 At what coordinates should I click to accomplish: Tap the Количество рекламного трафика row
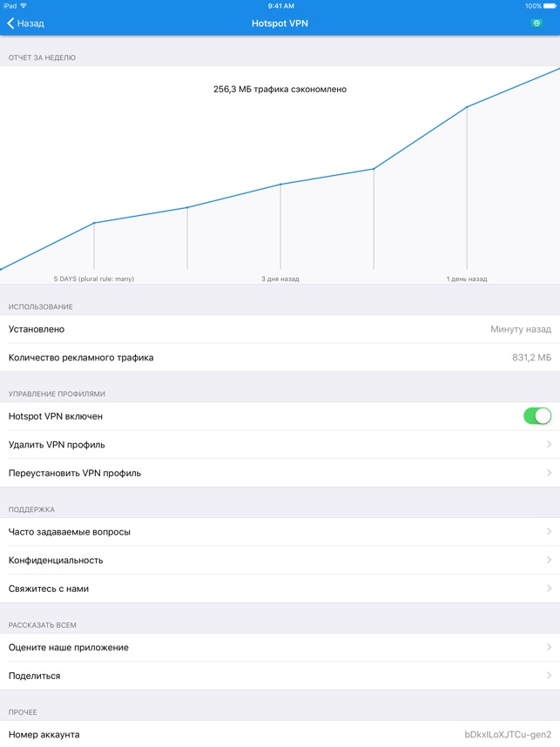coord(280,357)
